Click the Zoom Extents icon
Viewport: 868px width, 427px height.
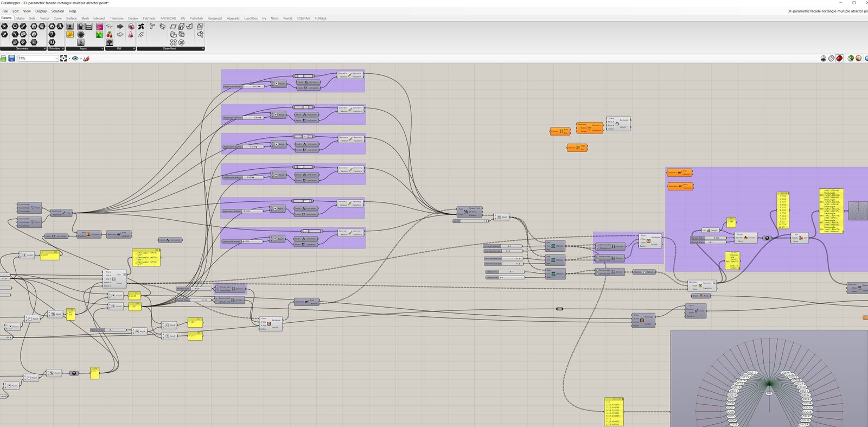[x=63, y=58]
